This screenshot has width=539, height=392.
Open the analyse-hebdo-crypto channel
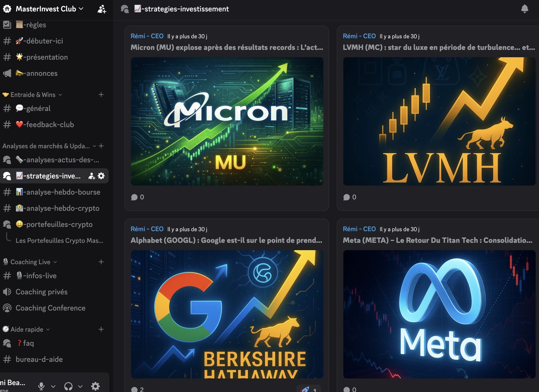tap(55, 208)
